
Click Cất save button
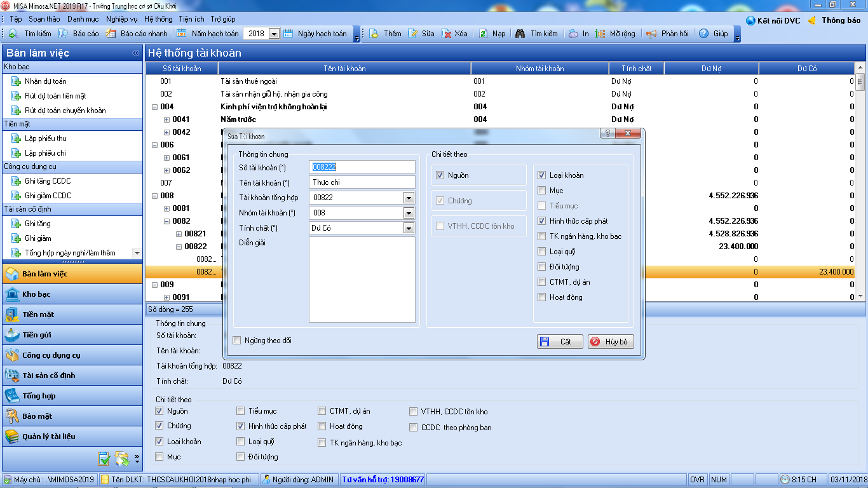559,342
